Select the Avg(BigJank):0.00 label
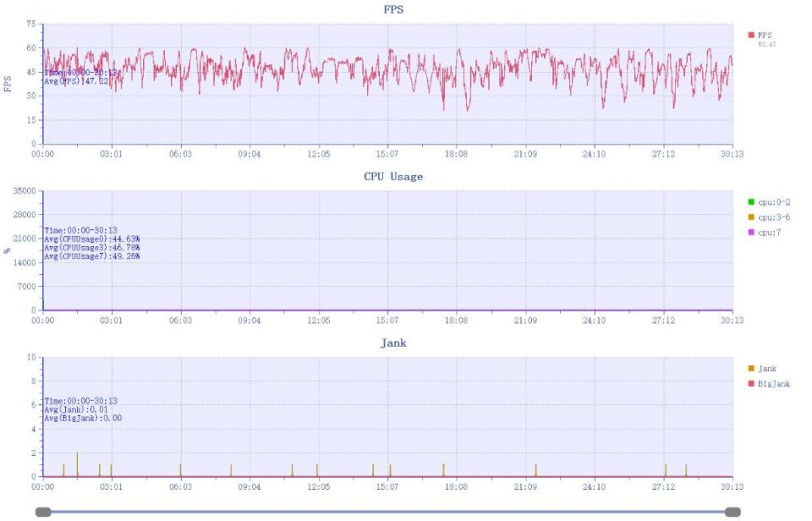Screen dimensions: 812x521 click(x=83, y=418)
